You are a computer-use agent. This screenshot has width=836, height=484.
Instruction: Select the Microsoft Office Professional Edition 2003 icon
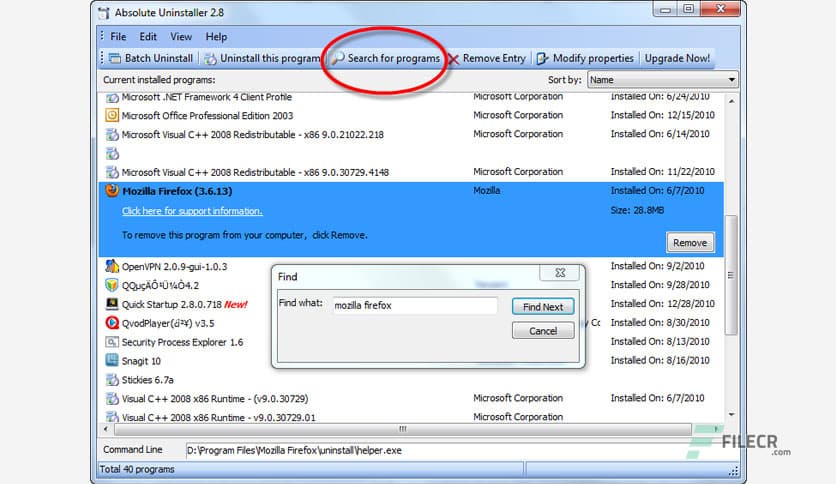pos(111,115)
